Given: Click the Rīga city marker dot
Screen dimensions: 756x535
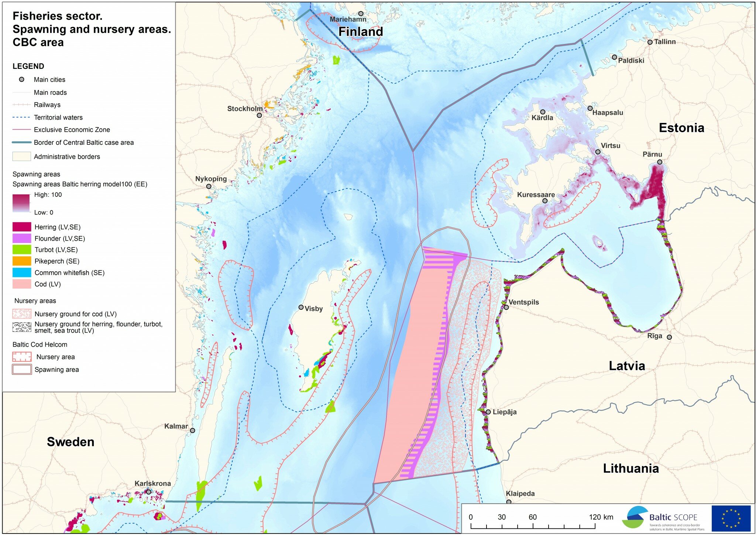Looking at the screenshot, I should pyautogui.click(x=669, y=337).
